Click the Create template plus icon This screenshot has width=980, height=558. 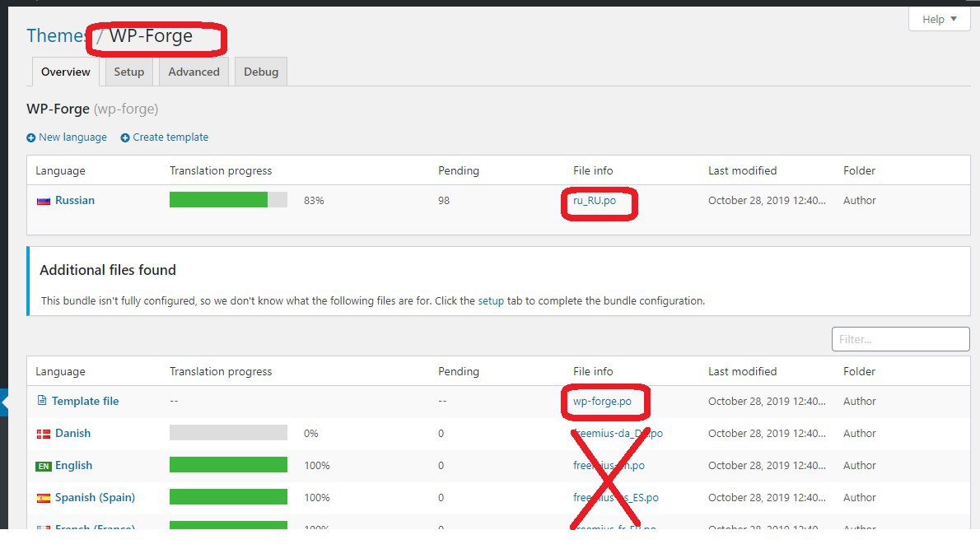click(x=125, y=137)
